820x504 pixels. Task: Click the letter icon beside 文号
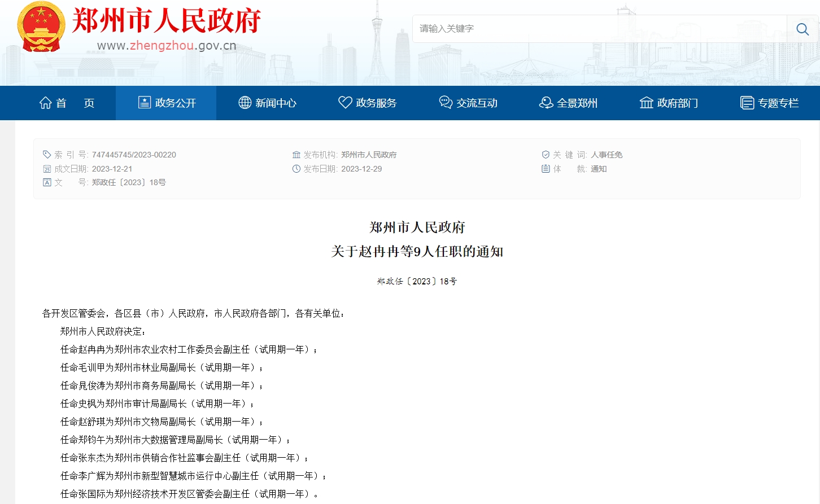[47, 182]
